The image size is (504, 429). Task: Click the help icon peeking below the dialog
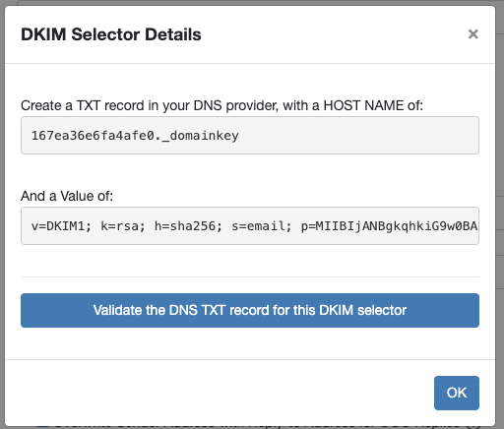pos(472,426)
